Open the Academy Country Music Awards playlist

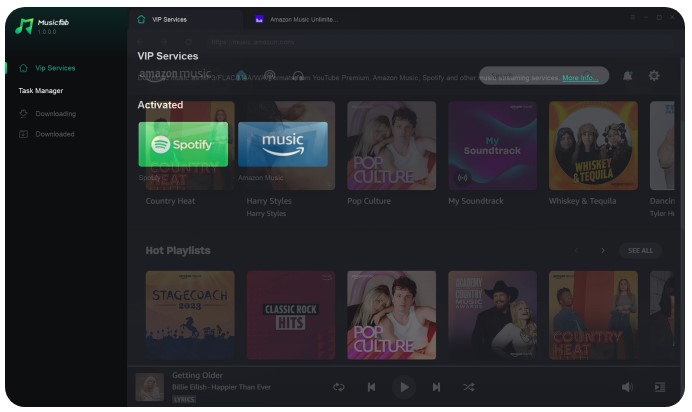click(x=493, y=315)
